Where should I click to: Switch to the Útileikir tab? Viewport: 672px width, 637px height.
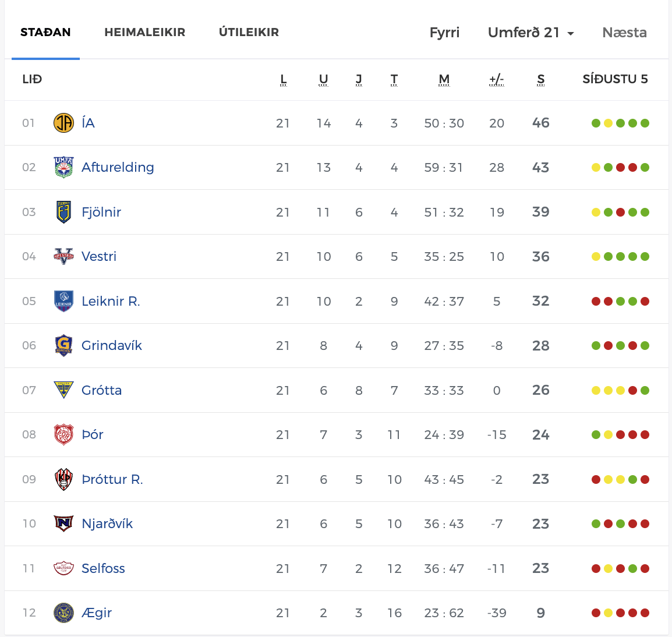pos(249,32)
